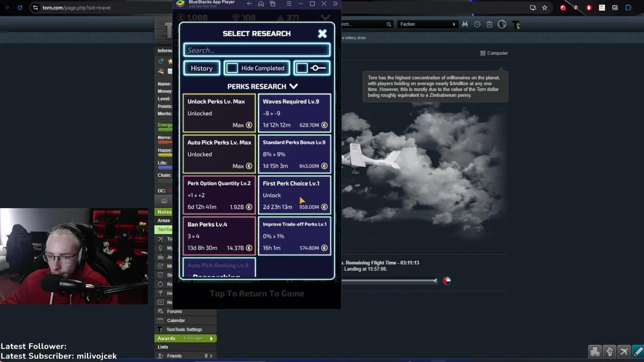Click the clock icon in Torn header
Viewport: 644px width, 362px height.
[477, 24]
